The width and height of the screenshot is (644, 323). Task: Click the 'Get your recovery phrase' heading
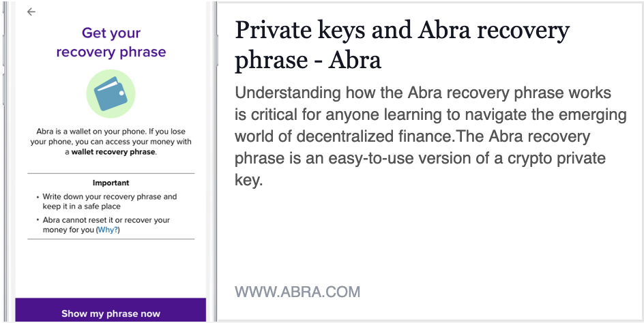(x=111, y=42)
